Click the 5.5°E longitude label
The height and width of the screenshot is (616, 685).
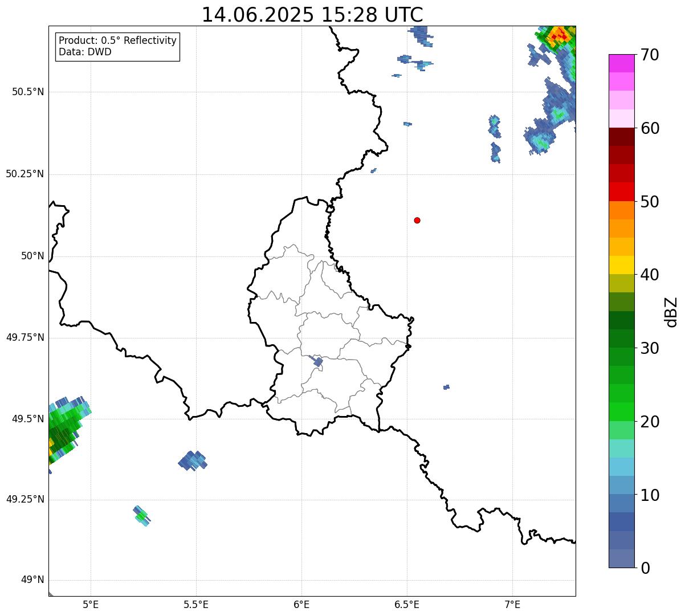(x=196, y=604)
